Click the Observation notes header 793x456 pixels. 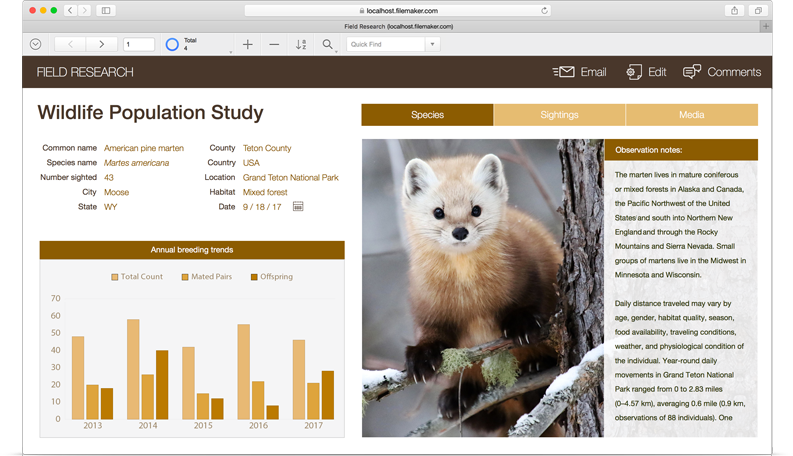[x=681, y=150]
